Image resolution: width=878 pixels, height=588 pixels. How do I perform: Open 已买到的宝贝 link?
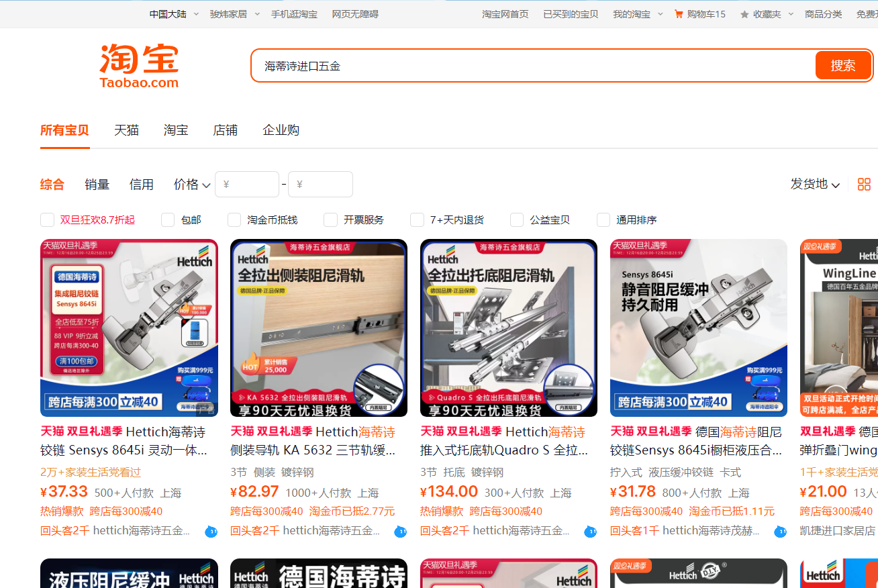pos(571,14)
